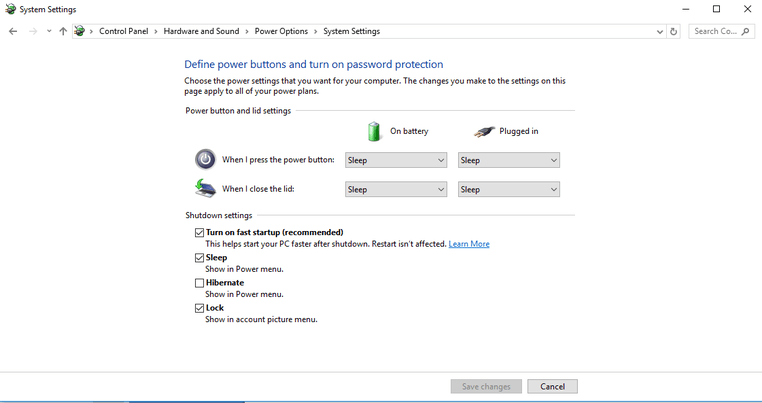Click the laptop lid close icon
The width and height of the screenshot is (762, 403).
[204, 188]
